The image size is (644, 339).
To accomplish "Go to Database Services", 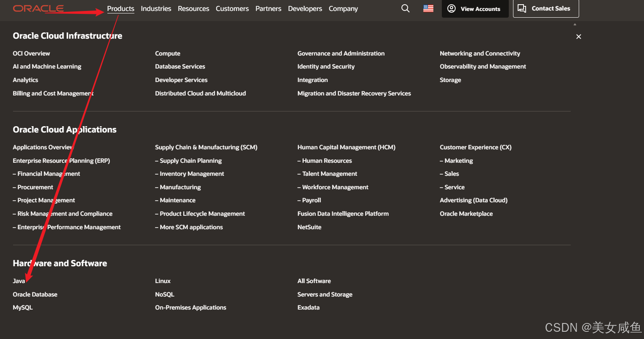I will click(180, 66).
